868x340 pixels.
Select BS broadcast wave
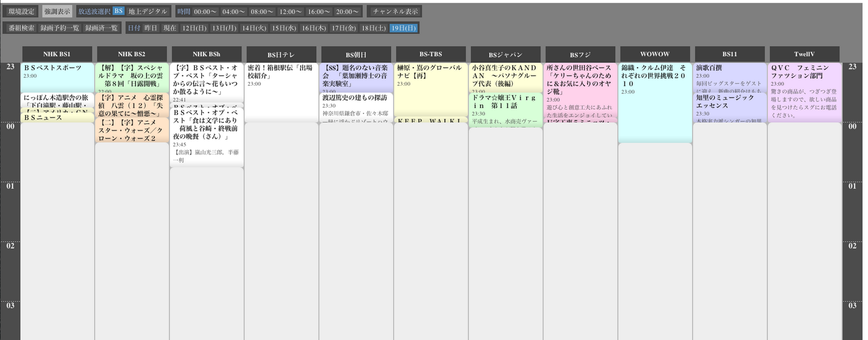(118, 11)
